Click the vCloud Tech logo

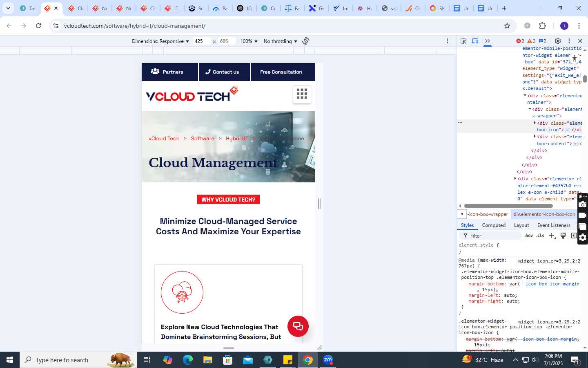(x=192, y=94)
